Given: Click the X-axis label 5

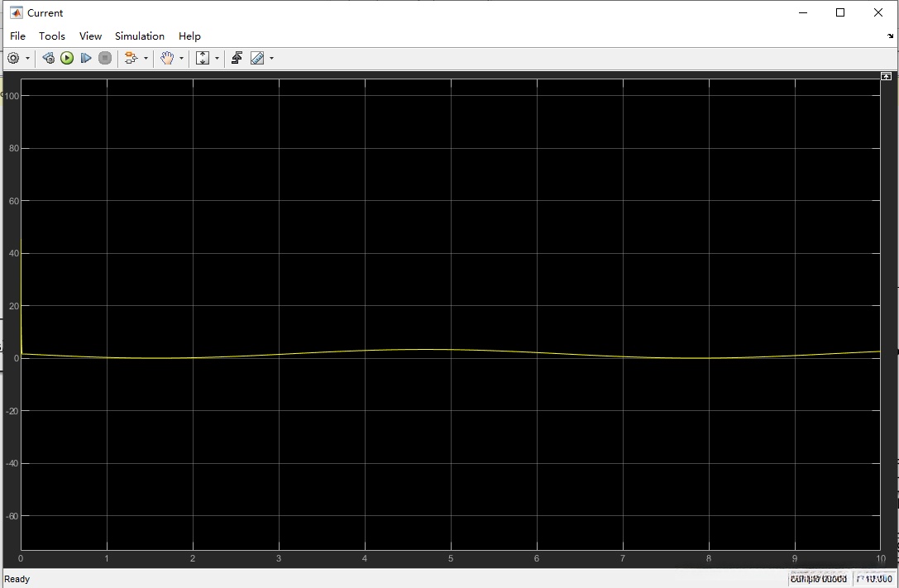Looking at the screenshot, I should pos(451,558).
